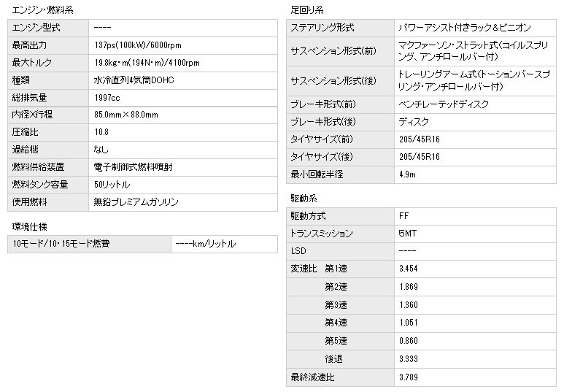Click the エンジン・燃料系 section heading

(38, 9)
